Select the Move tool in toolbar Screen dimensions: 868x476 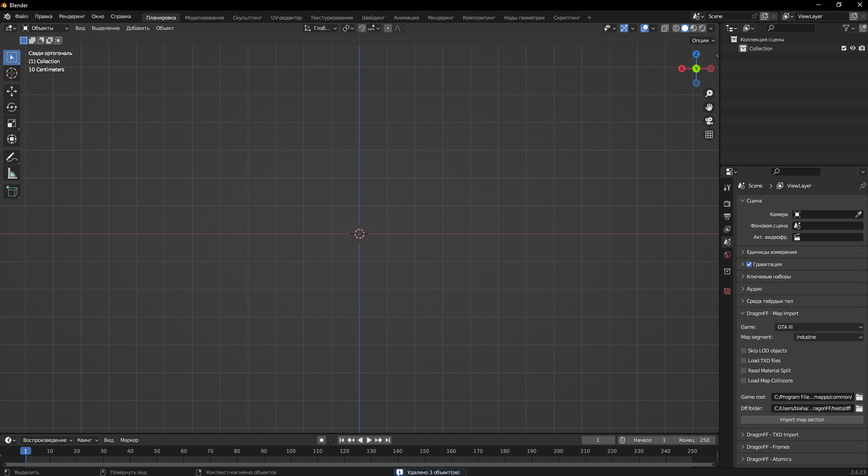click(12, 91)
